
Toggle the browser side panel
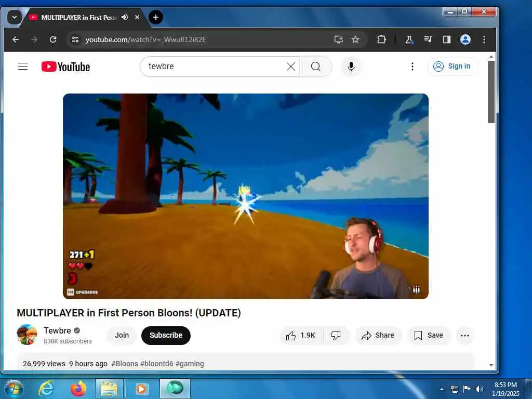click(x=446, y=39)
